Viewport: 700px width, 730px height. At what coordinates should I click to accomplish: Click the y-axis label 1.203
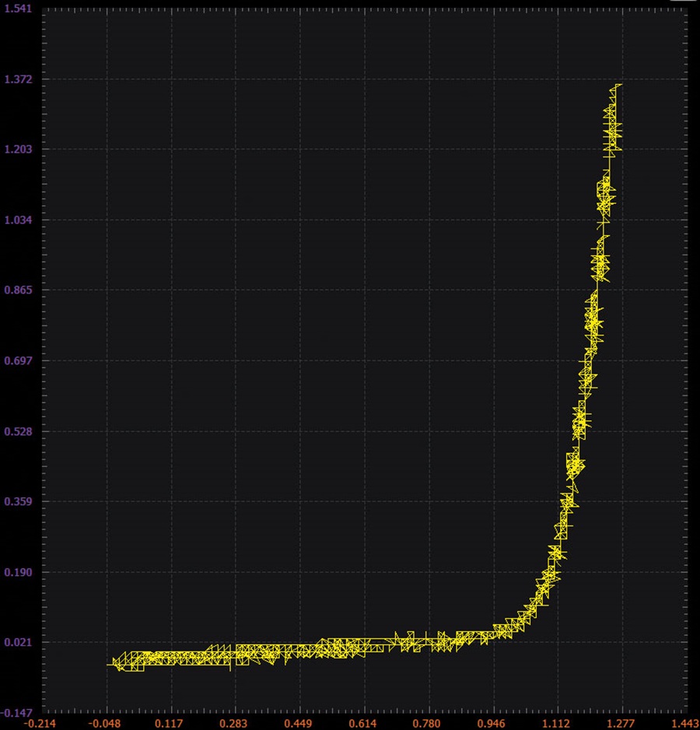click(x=18, y=149)
